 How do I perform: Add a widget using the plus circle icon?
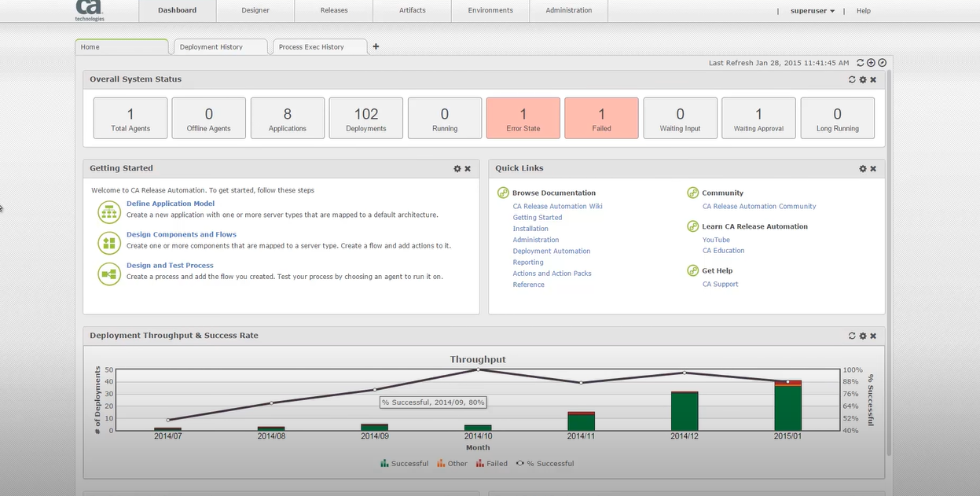[871, 62]
